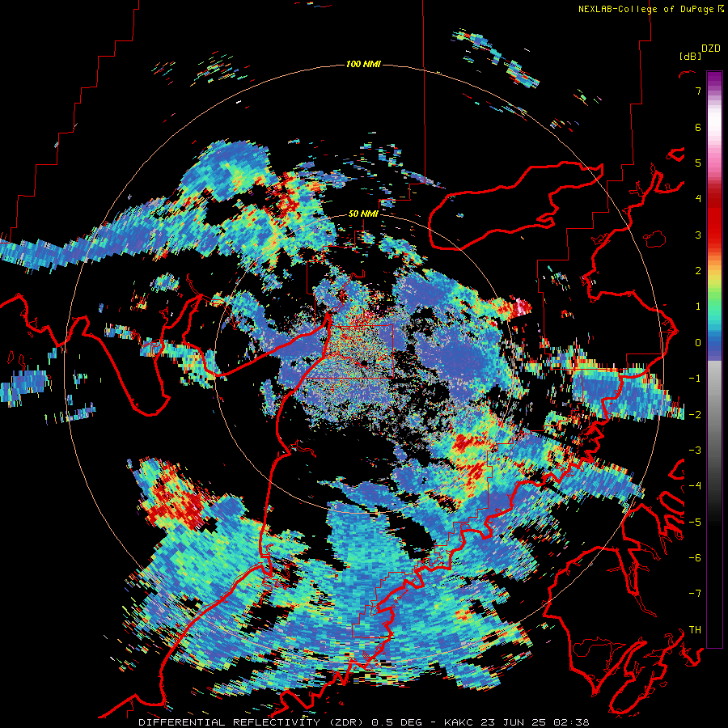Image resolution: width=728 pixels, height=728 pixels.
Task: Click the ZDR color scale bar
Action: tap(714, 359)
